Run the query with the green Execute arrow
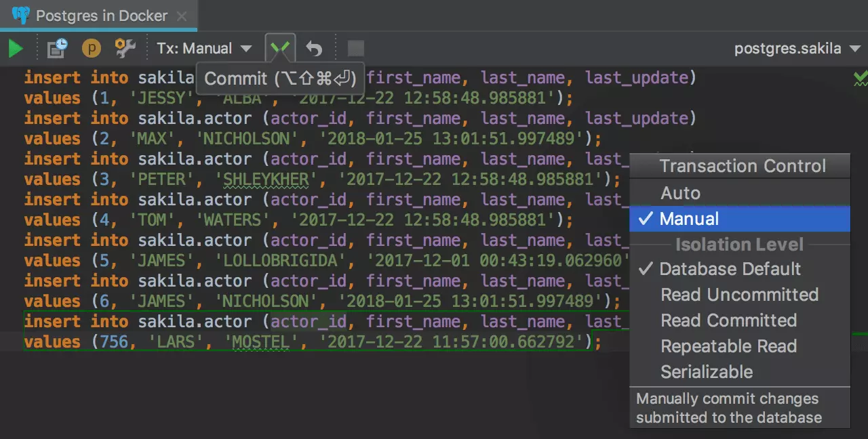The height and width of the screenshot is (439, 868). (16, 49)
